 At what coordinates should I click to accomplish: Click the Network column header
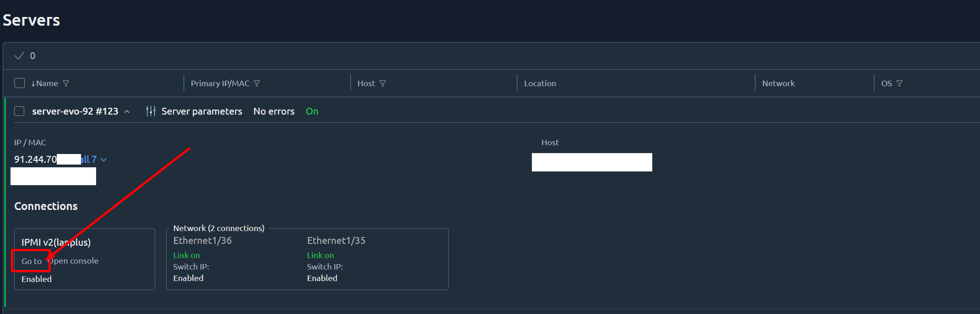coord(778,83)
